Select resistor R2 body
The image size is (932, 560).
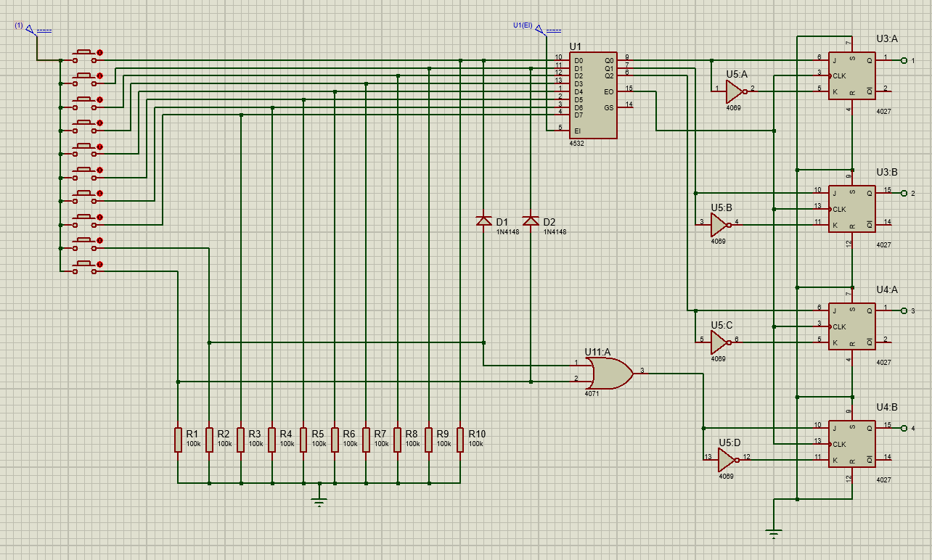[x=209, y=440]
